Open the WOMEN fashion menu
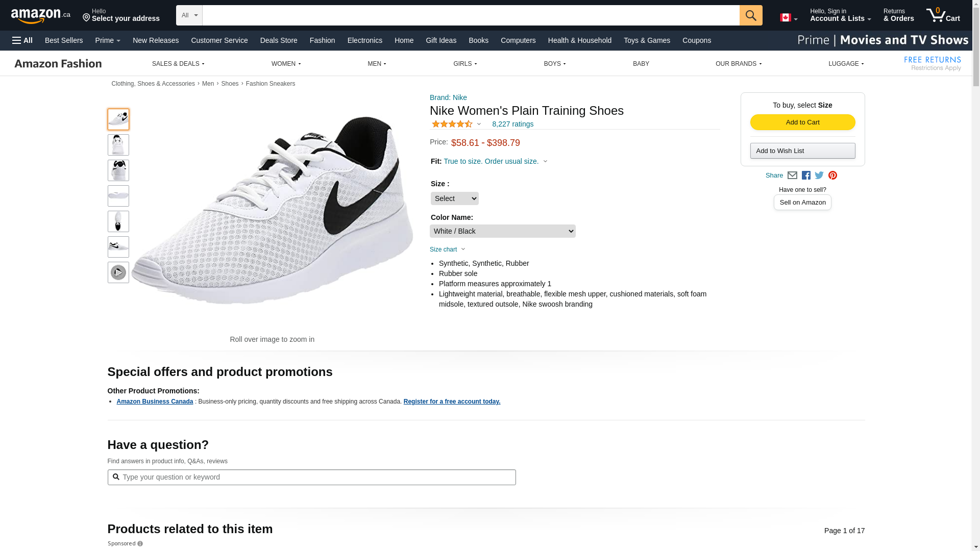The image size is (980, 551). 286,64
